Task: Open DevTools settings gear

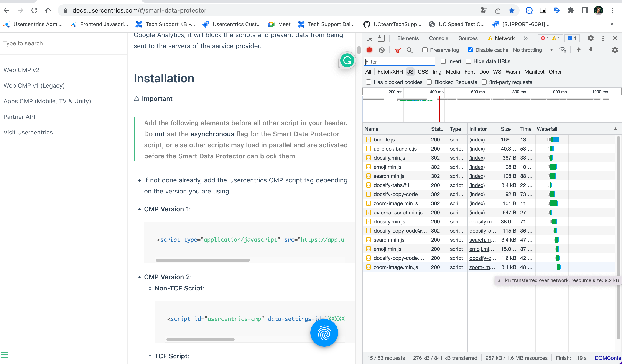Action: point(591,38)
